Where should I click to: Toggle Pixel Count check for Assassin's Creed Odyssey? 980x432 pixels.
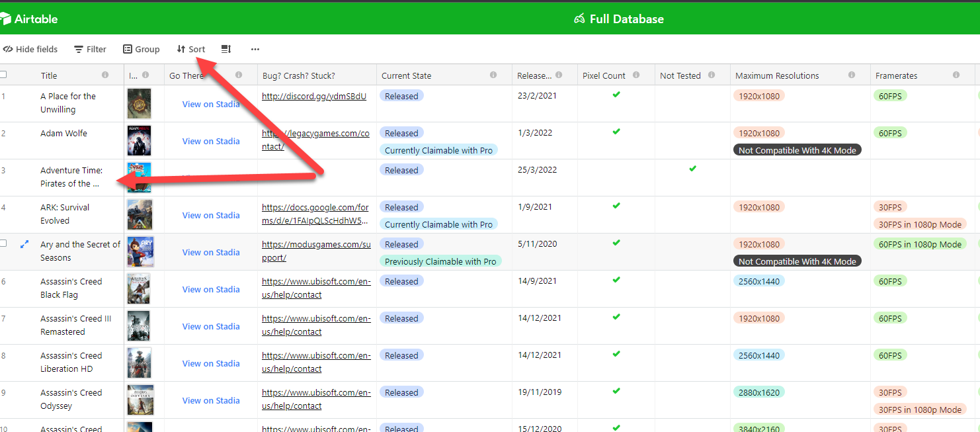tap(616, 391)
